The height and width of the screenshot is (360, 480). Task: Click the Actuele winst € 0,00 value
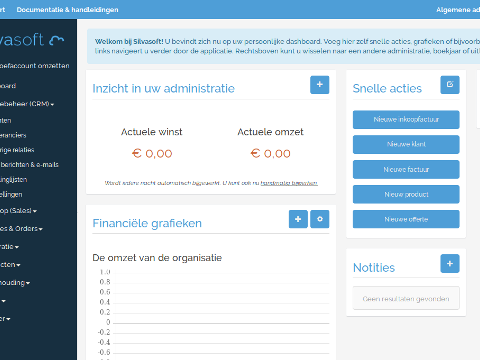pos(152,154)
